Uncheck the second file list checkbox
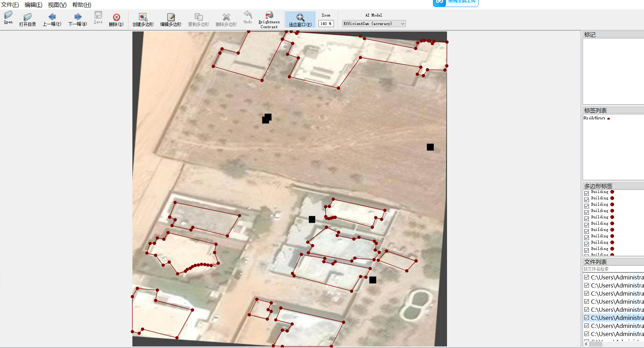Viewport: 644px width, 348px height. pos(587,285)
